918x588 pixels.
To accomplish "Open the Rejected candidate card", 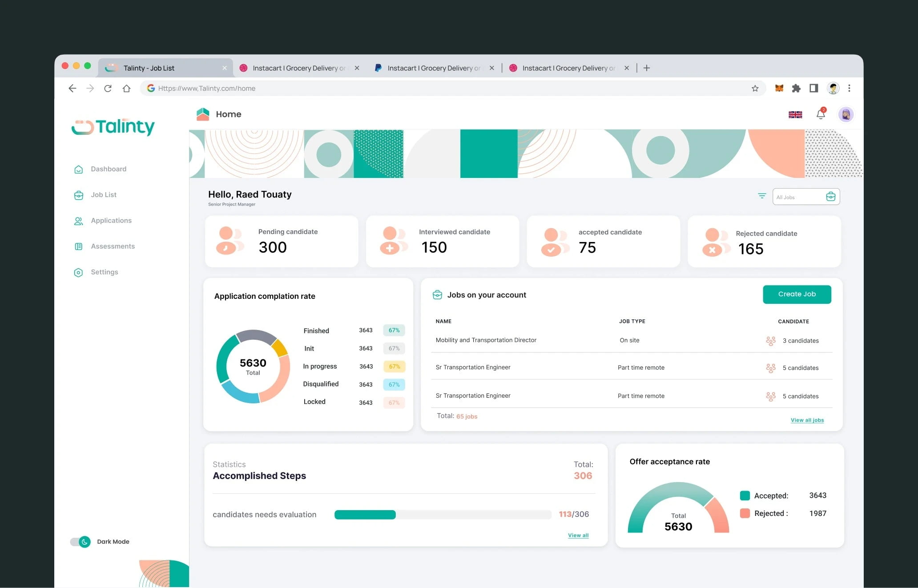I will point(764,242).
